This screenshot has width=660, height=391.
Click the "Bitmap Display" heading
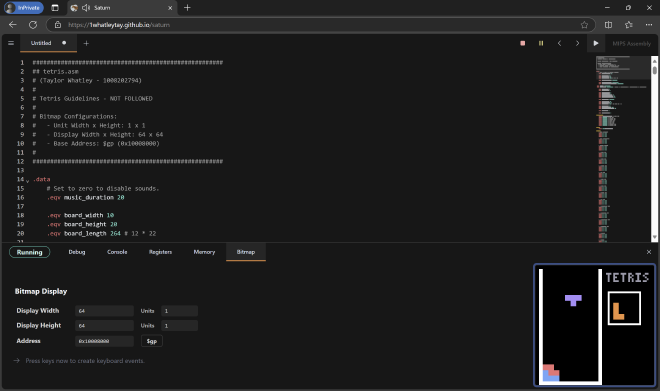(41, 291)
